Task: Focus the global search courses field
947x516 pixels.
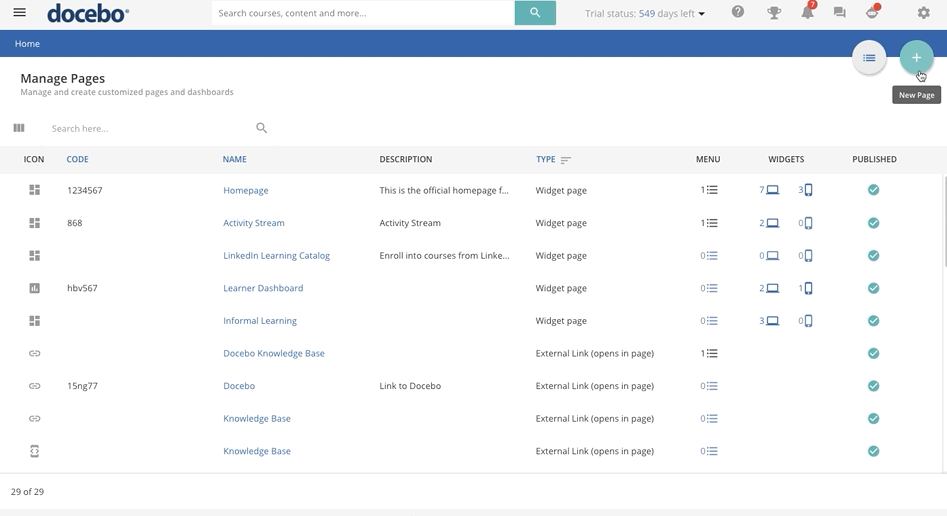Action: point(363,13)
